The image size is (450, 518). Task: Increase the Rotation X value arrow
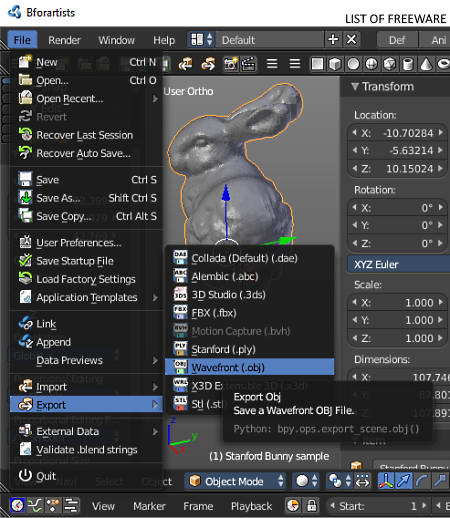pyautogui.click(x=441, y=207)
